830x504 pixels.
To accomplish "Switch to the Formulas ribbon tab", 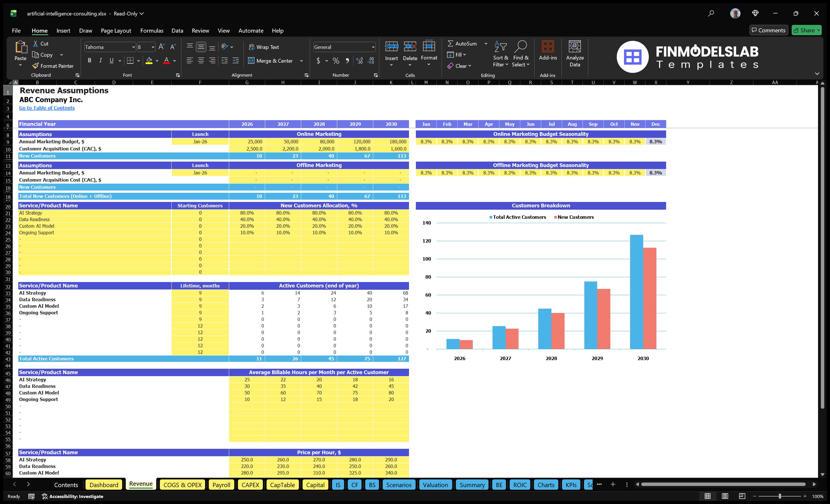I will [x=152, y=30].
